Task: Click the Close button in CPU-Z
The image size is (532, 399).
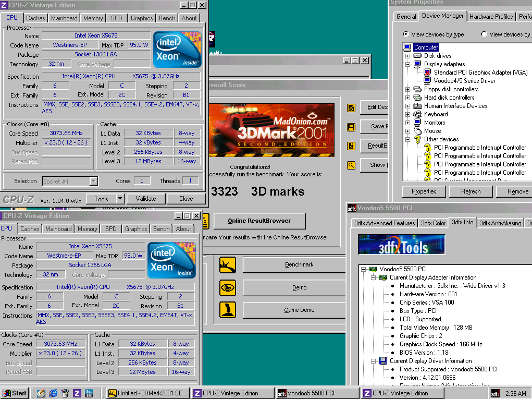Action: (186, 199)
